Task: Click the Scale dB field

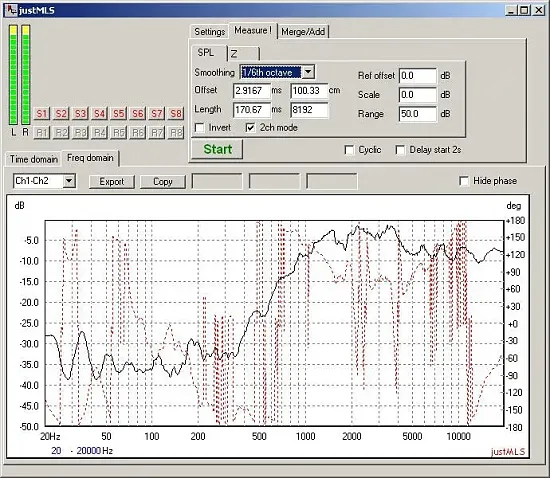Action: (418, 95)
